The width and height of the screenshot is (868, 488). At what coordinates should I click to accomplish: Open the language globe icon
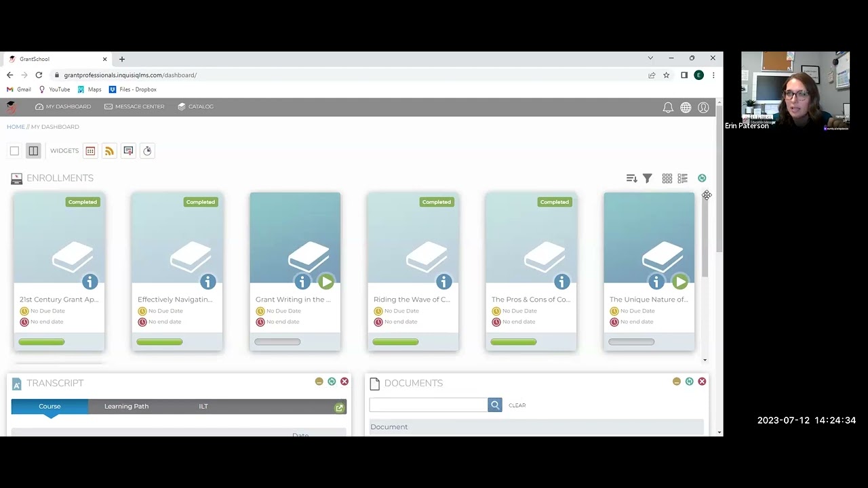(x=686, y=108)
